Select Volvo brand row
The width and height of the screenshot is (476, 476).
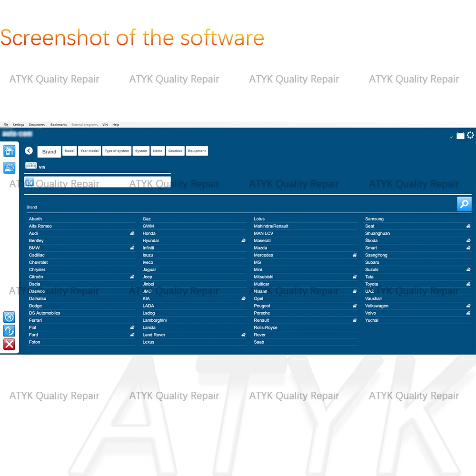tap(417, 313)
